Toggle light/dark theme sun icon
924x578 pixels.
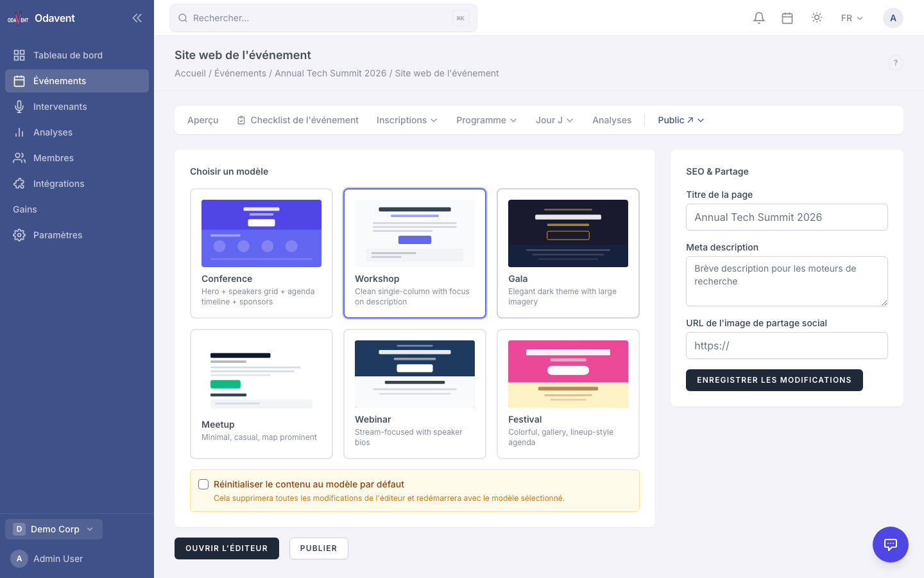pos(817,18)
